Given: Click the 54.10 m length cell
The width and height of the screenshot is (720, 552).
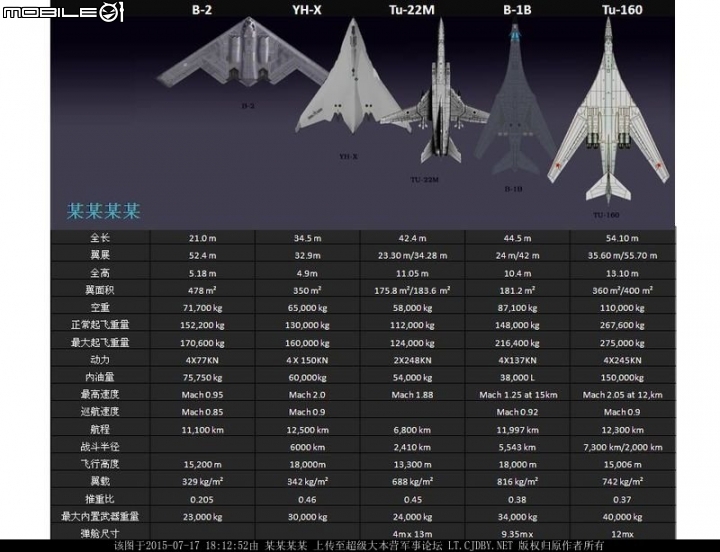Looking at the screenshot, I should coord(623,238).
